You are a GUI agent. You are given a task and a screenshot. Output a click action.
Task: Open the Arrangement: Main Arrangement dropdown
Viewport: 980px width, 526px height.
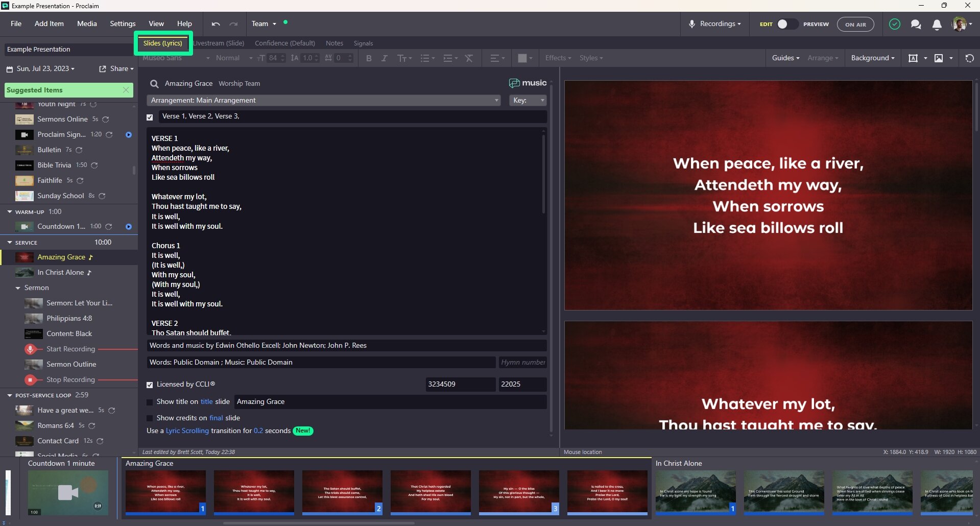[x=324, y=100]
